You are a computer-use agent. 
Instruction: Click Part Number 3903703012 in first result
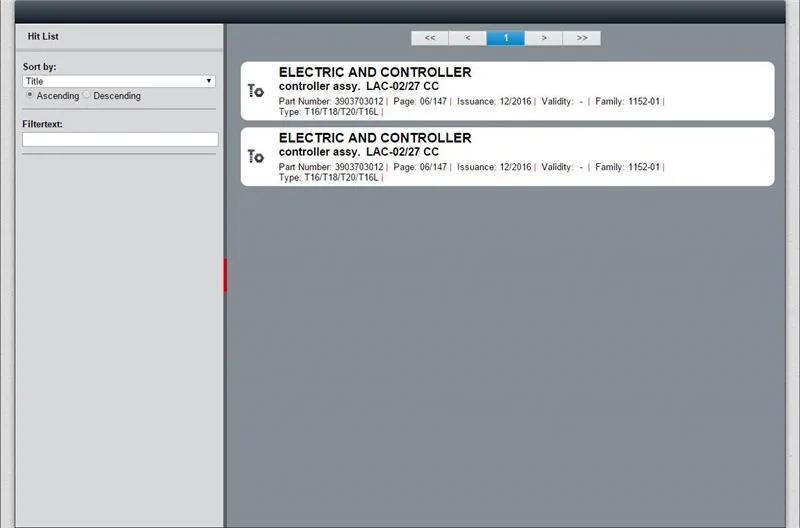coord(331,102)
